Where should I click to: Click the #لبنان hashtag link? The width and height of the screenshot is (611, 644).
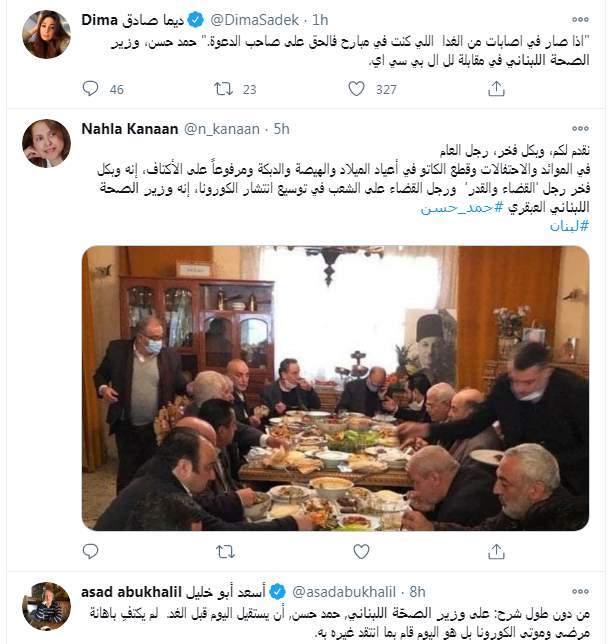(x=569, y=226)
